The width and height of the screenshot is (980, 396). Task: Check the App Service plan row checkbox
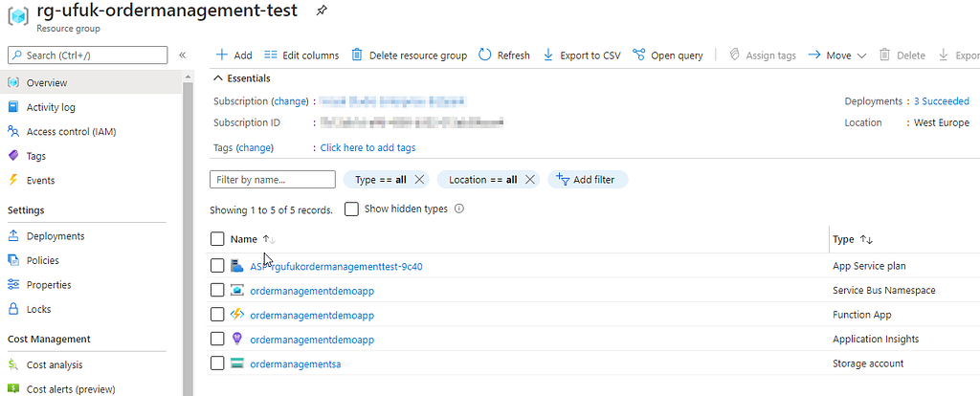coord(217,266)
